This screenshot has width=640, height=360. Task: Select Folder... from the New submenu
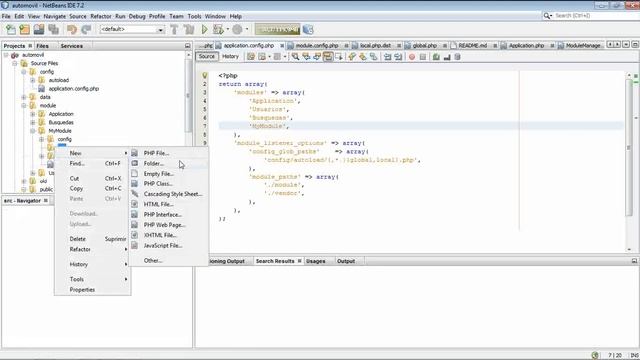(169, 163)
